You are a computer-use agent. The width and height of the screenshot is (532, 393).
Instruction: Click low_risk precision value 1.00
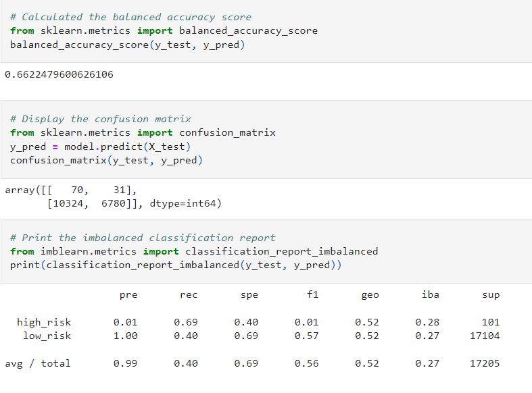click(126, 336)
